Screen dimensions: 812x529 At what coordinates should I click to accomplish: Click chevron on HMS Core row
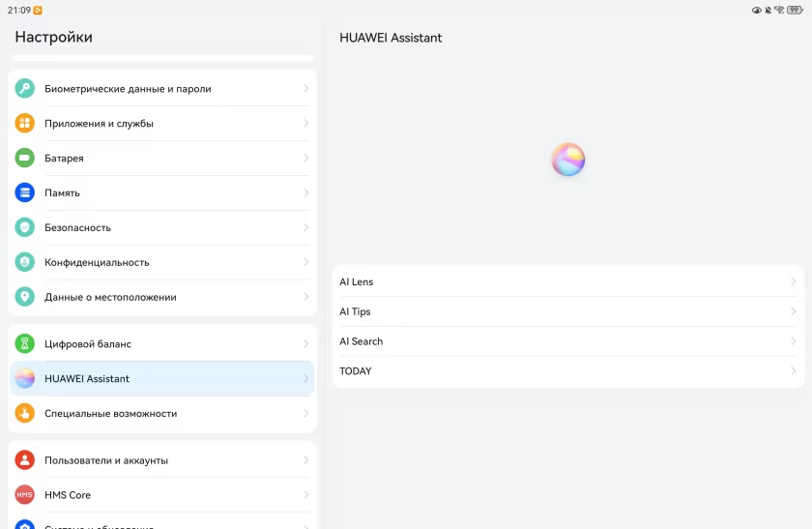pos(306,495)
